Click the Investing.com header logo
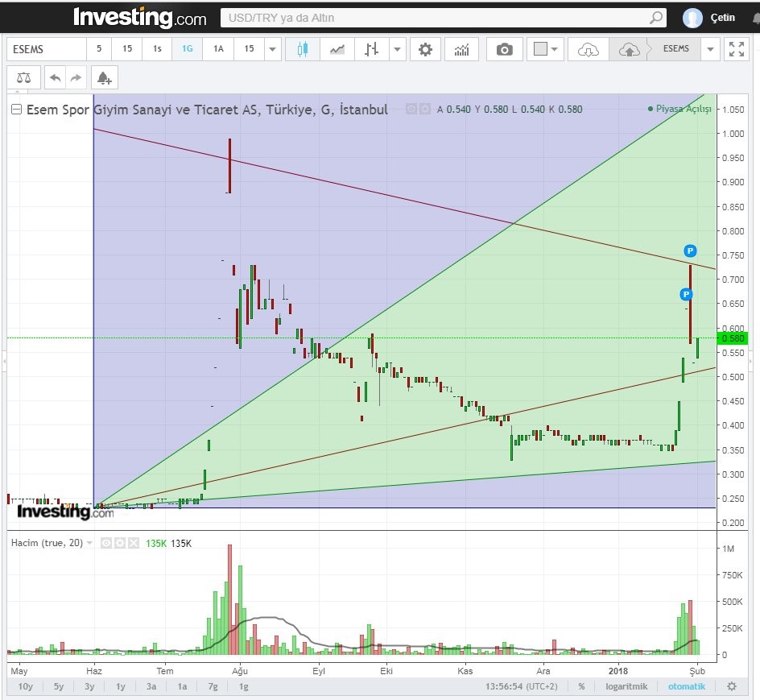Screen dimensions: 760x700 click(139, 18)
